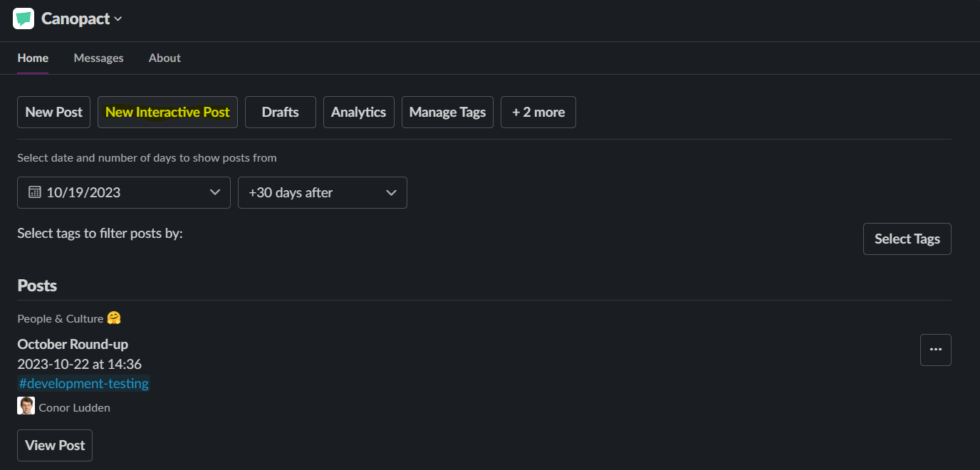The image size is (980, 470).
Task: Create a New Post
Action: (54, 113)
